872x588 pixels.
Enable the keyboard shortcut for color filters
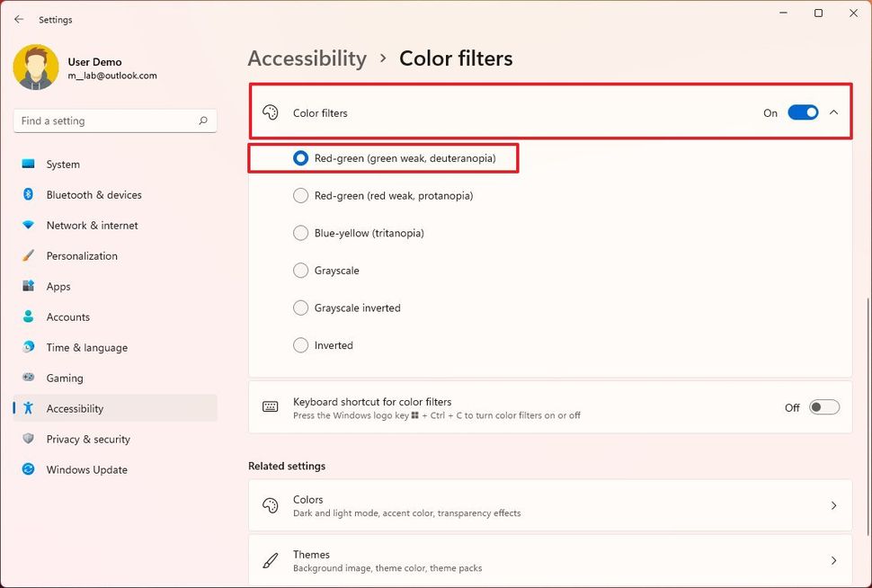[823, 407]
